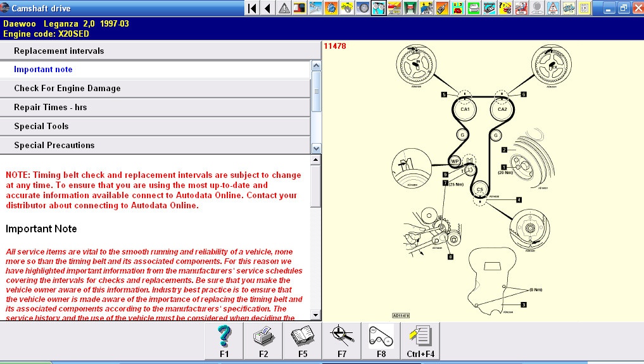
Task: Open the Ctrl+F4 notes icon
Action: tap(420, 342)
